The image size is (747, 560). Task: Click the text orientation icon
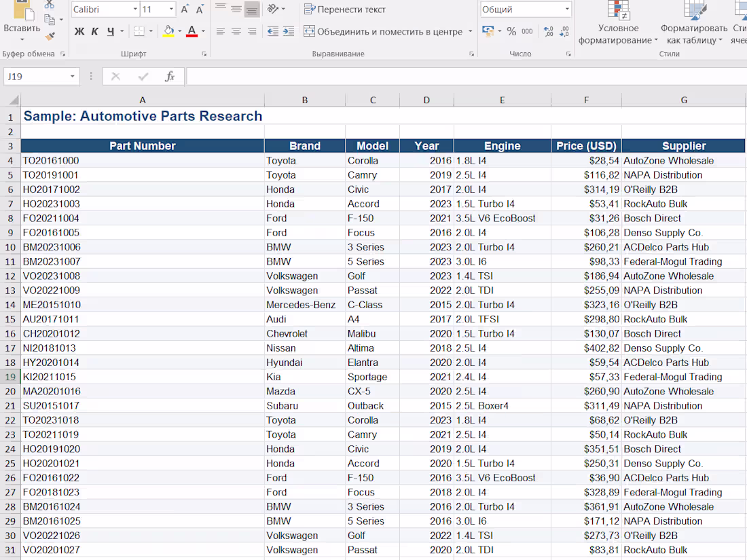pyautogui.click(x=273, y=9)
